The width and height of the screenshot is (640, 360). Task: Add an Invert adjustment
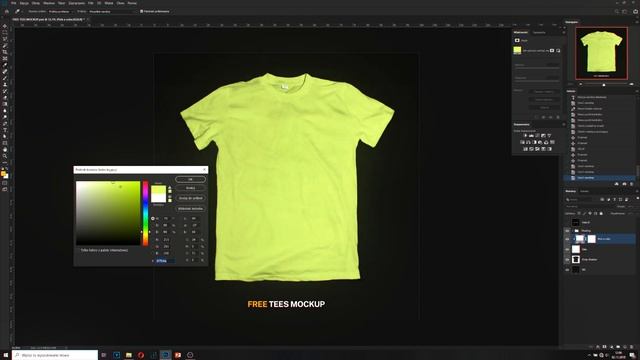click(525, 149)
